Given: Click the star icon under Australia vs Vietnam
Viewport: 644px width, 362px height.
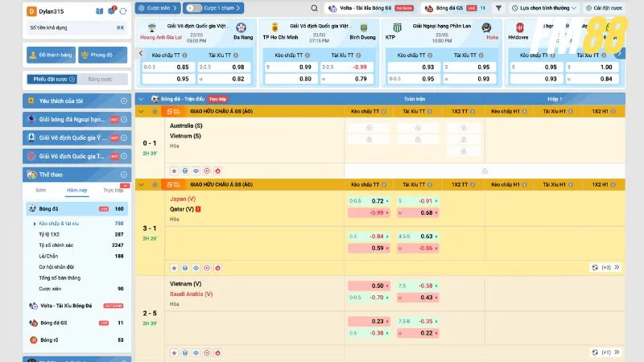Looking at the screenshot, I should [x=174, y=171].
